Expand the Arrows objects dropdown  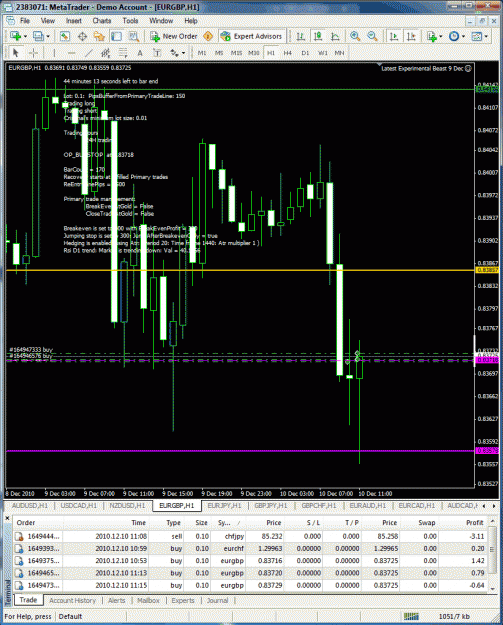pyautogui.click(x=183, y=53)
